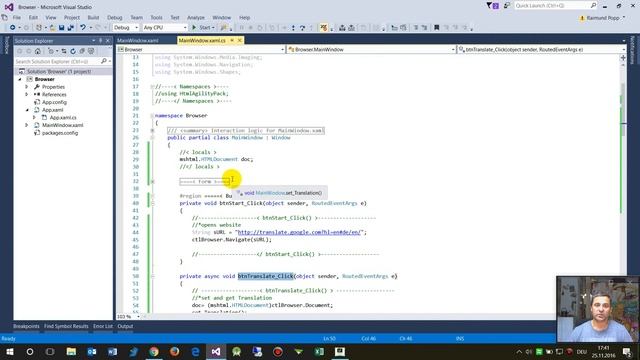Image resolution: width=640 pixels, height=360 pixels.
Task: Open the Output tab
Action: [125, 326]
